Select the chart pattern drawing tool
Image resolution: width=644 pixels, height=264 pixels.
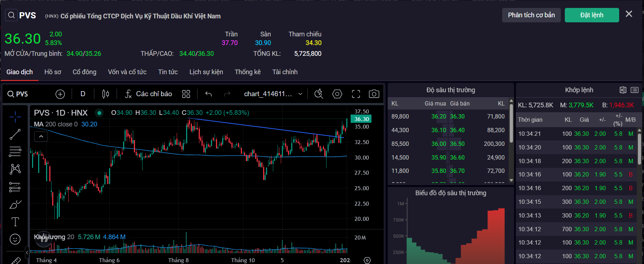[15, 169]
